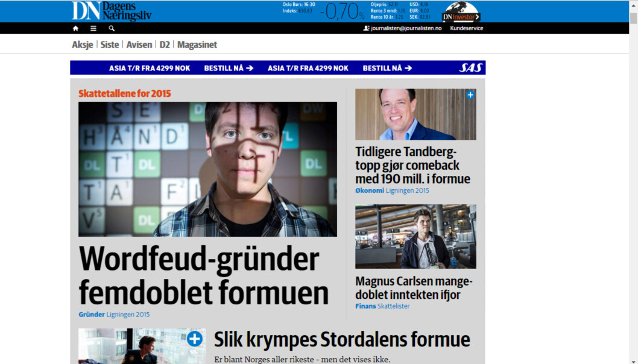This screenshot has width=638, height=364.
Task: Click the home icon in black bar
Action: click(x=75, y=28)
